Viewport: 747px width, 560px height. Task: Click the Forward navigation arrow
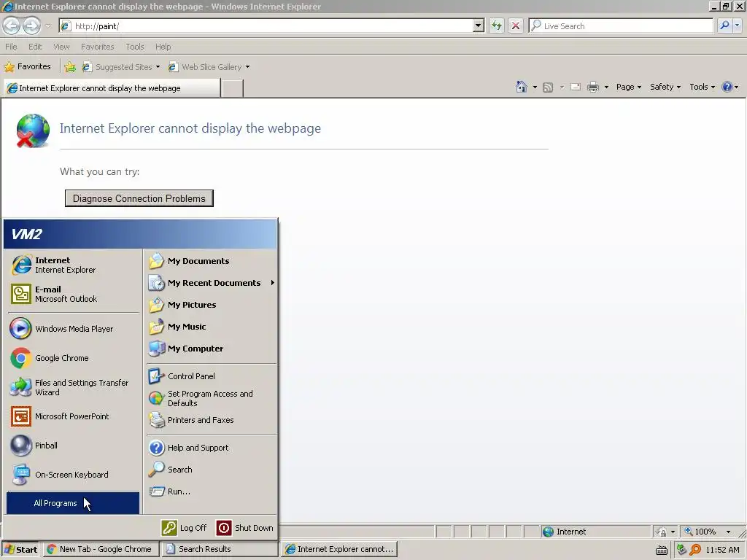(31, 26)
